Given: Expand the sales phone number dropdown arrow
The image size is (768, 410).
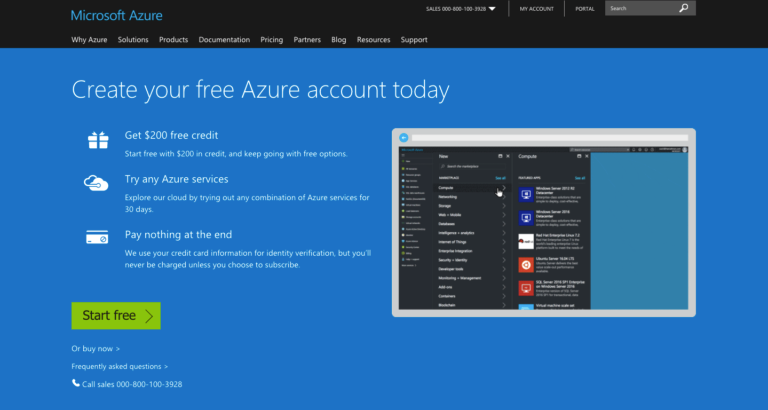Looking at the screenshot, I should coord(492,9).
